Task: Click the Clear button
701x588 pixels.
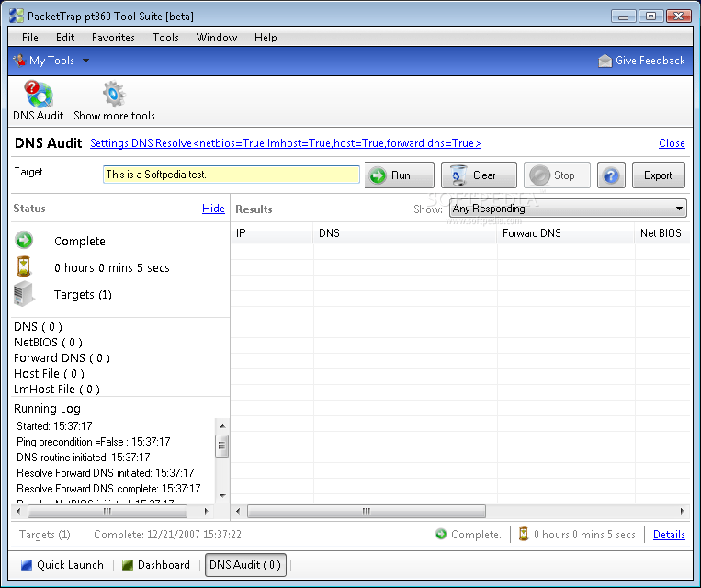Action: 479,175
